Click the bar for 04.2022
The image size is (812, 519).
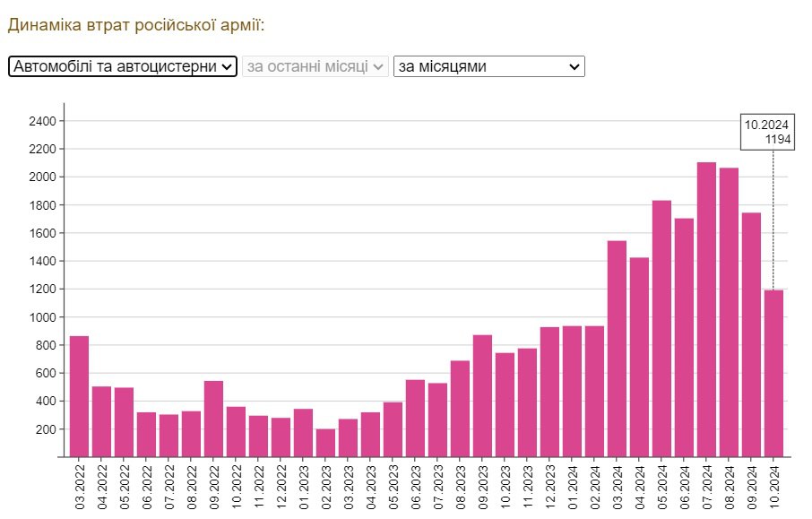(101, 421)
